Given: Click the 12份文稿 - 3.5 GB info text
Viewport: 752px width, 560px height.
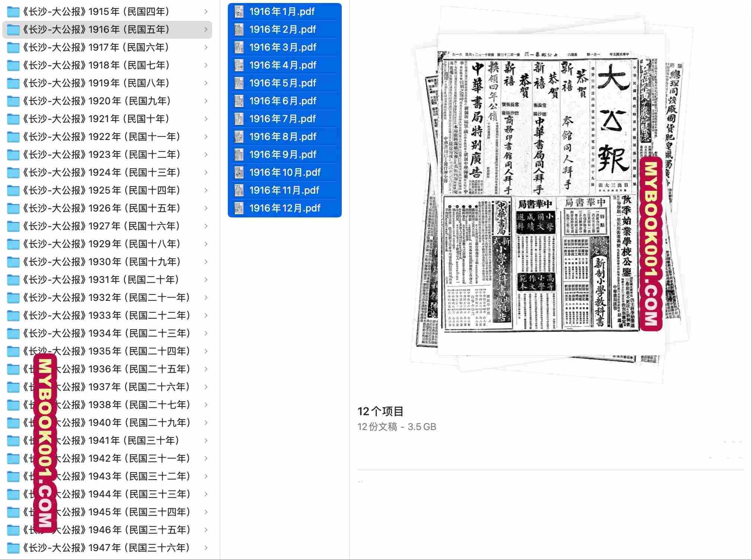Looking at the screenshot, I should (x=397, y=427).
